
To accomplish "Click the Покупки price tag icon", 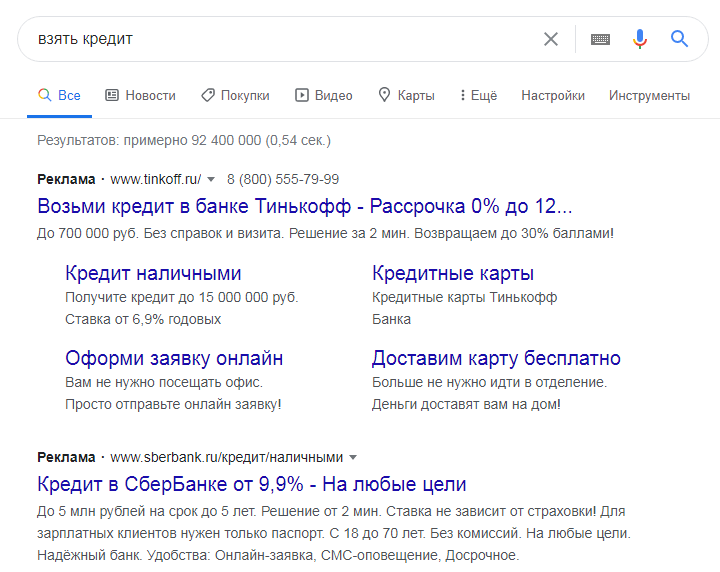I will pyautogui.click(x=208, y=95).
